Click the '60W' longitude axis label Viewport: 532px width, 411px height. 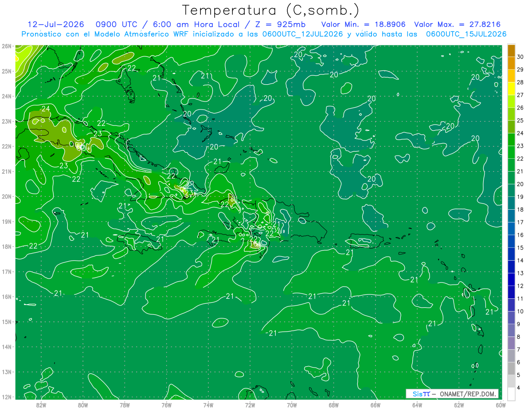coord(501,405)
